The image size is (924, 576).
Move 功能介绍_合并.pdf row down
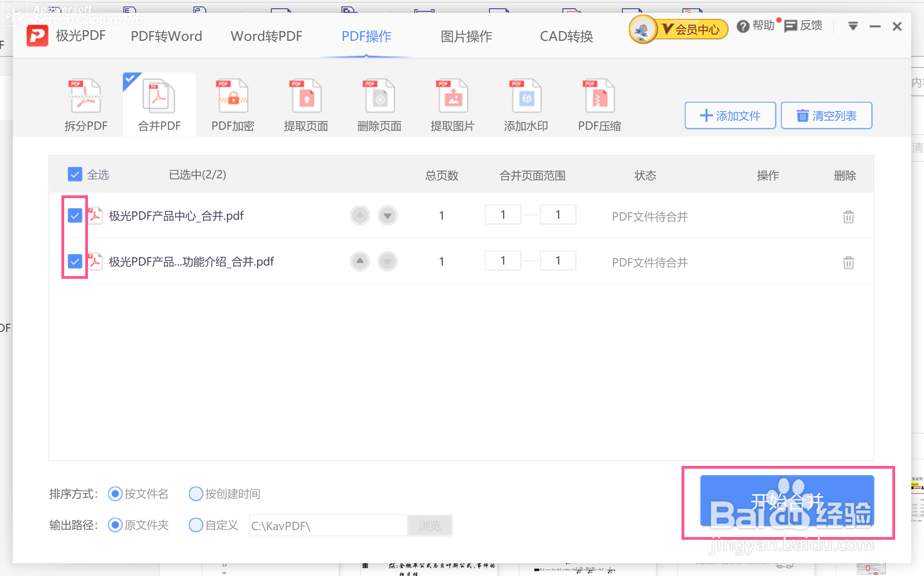pyautogui.click(x=388, y=261)
